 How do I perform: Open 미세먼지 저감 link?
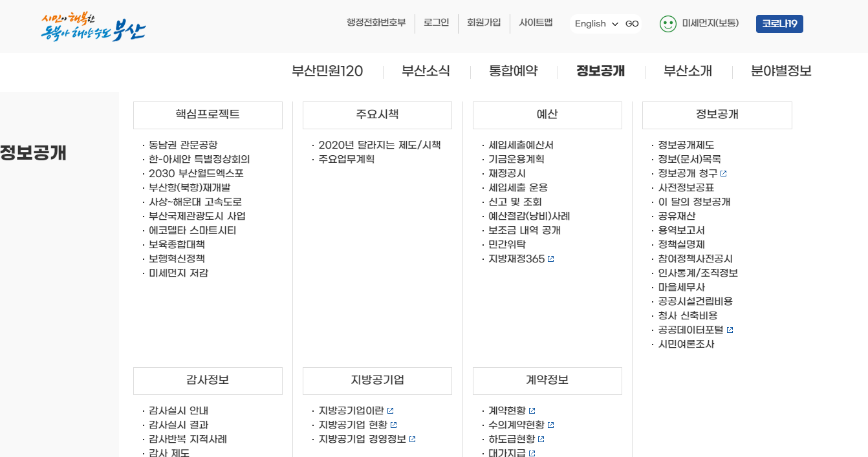pos(179,273)
